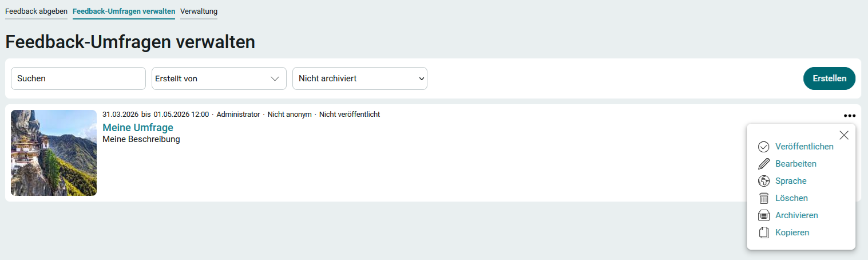This screenshot has height=260, width=868.
Task: Open the three-dot survey options menu
Action: pos(849,115)
